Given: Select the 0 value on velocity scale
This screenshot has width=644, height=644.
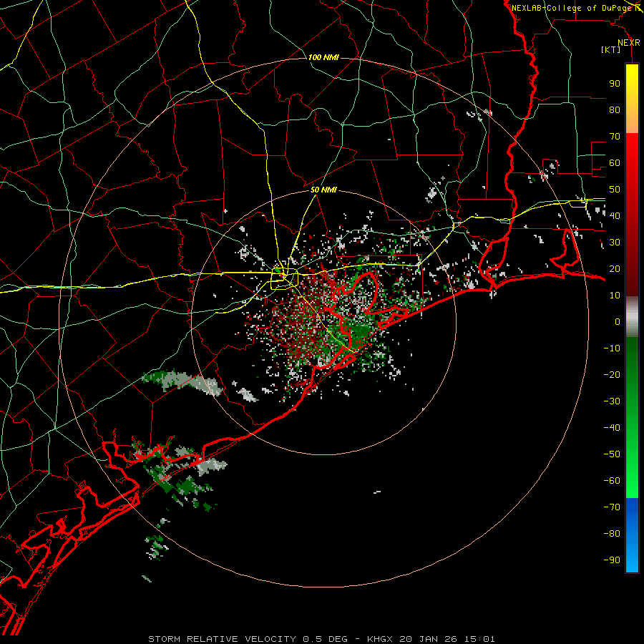Looking at the screenshot, I should [x=618, y=322].
